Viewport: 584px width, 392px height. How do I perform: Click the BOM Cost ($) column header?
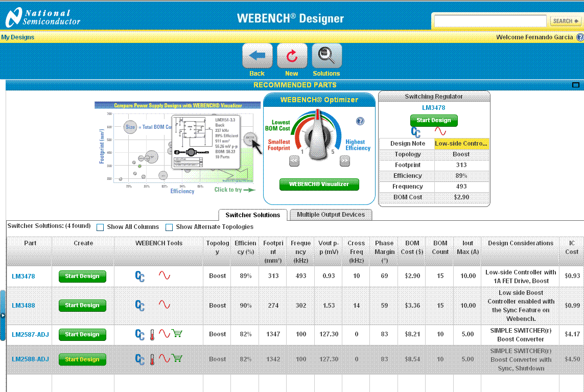[x=412, y=251]
